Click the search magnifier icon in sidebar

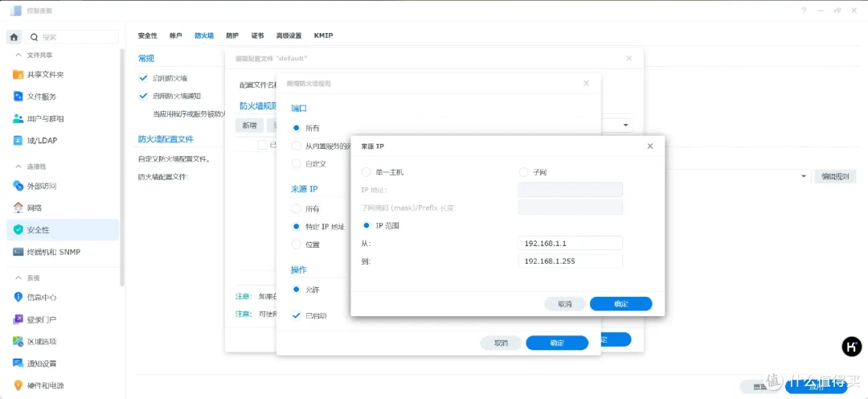click(35, 37)
